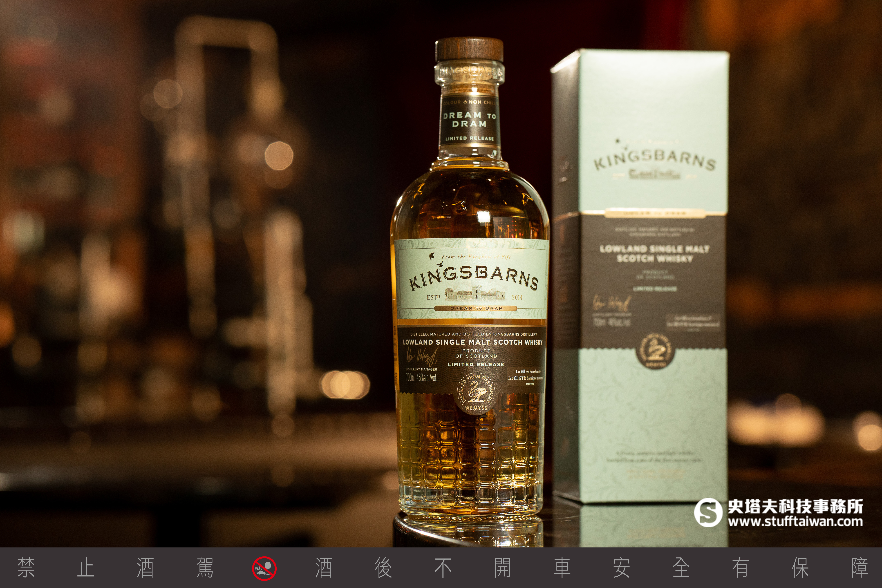Click the swan emblem on the gift box
882x588 pixels.
pyautogui.click(x=655, y=351)
